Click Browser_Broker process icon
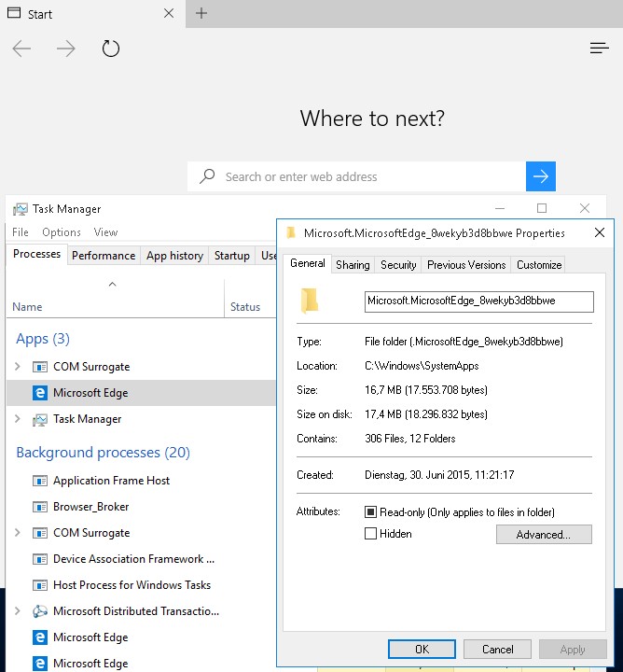This screenshot has width=623, height=672. click(x=40, y=507)
